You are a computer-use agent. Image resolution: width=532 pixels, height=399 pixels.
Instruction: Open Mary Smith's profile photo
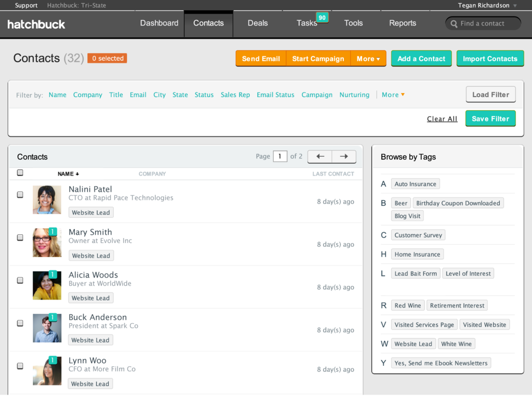coord(47,242)
